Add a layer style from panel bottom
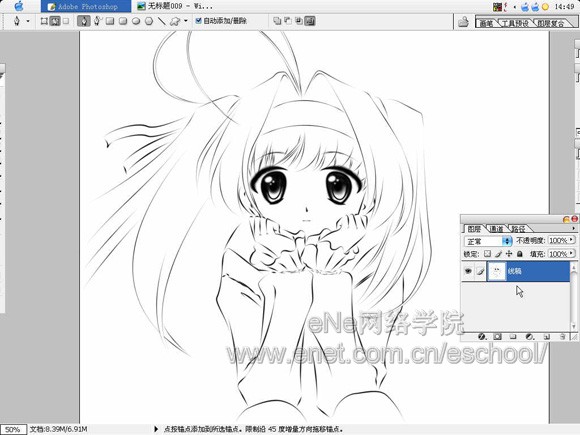Viewport: 580px width, 435px height. click(482, 337)
